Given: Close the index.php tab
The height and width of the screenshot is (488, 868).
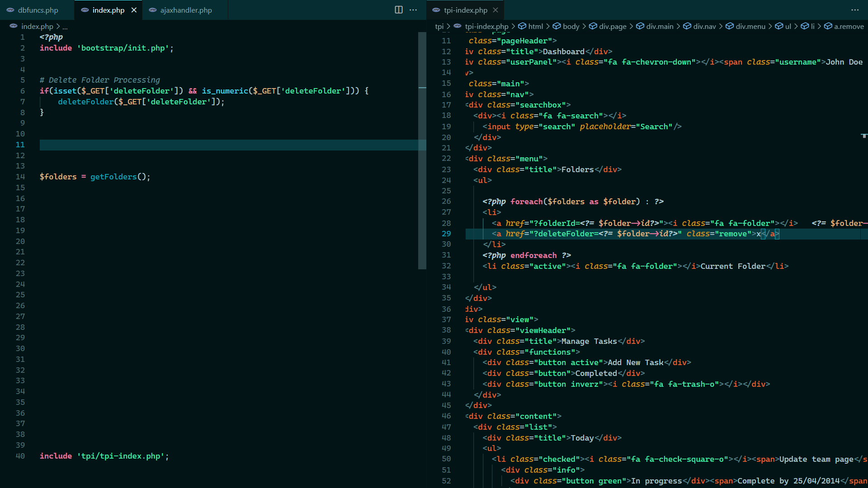Looking at the screenshot, I should pos(134,10).
